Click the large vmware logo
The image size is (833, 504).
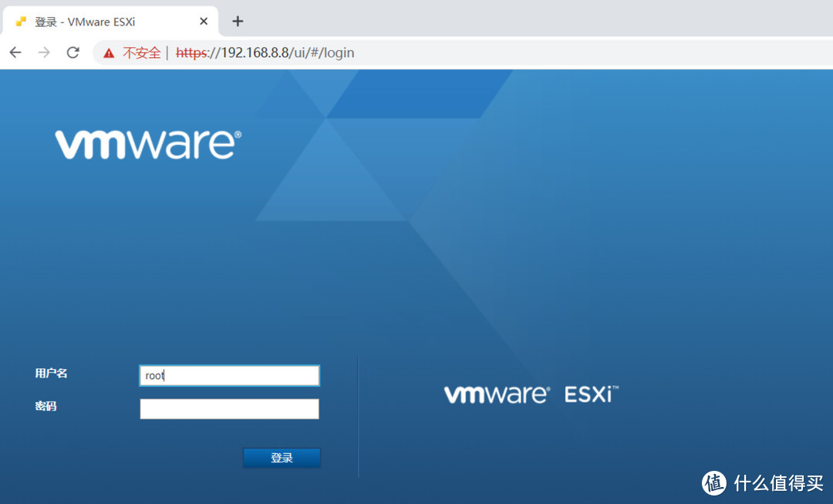coord(148,144)
